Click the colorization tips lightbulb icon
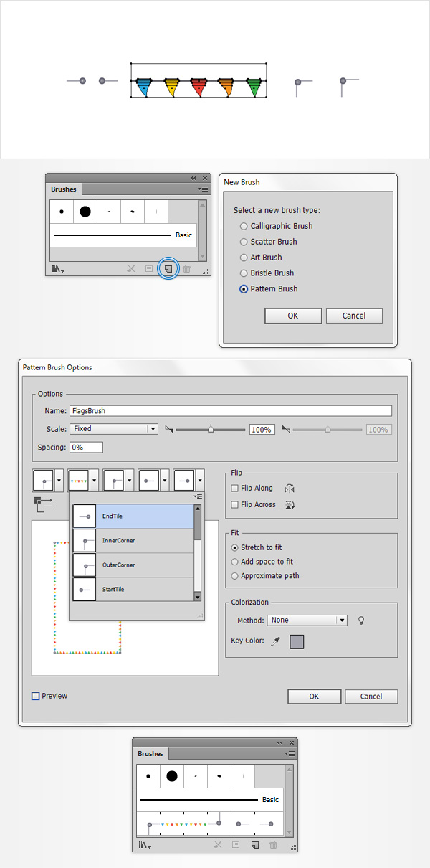This screenshot has width=430, height=868. [x=361, y=621]
